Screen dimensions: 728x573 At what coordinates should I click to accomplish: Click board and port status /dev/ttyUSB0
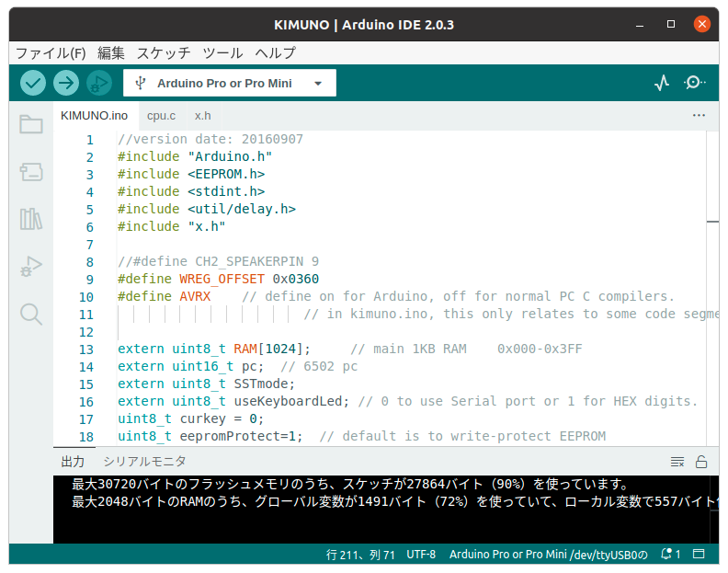[x=549, y=555]
